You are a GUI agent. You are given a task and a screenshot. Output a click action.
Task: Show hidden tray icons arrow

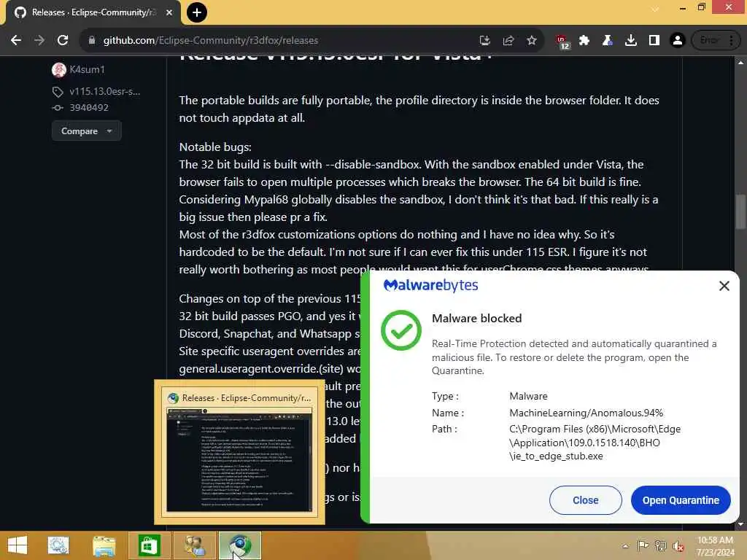click(x=625, y=546)
